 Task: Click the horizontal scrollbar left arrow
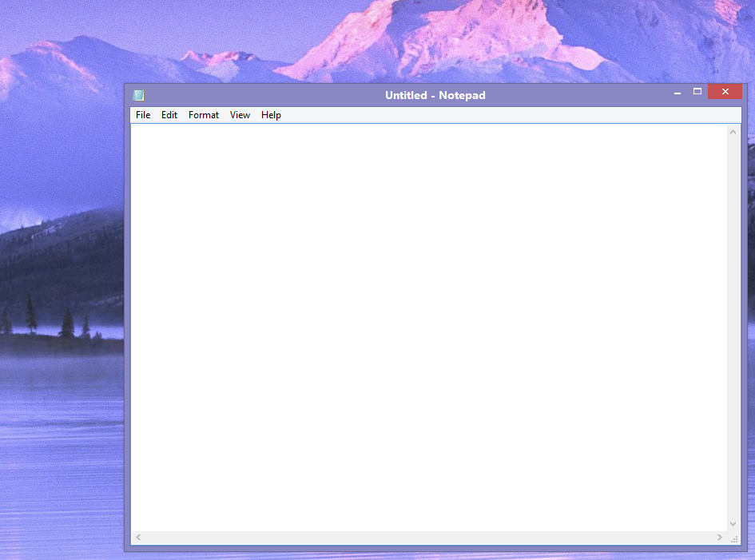138,538
